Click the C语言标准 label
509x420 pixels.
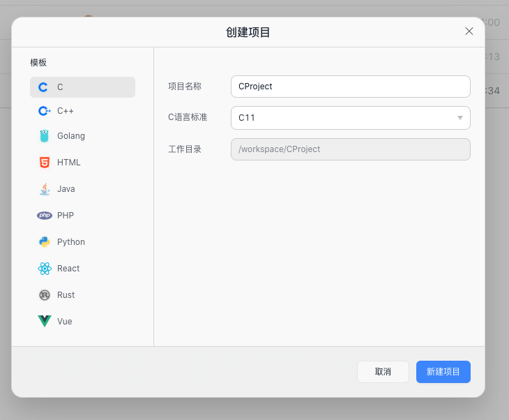(x=188, y=117)
